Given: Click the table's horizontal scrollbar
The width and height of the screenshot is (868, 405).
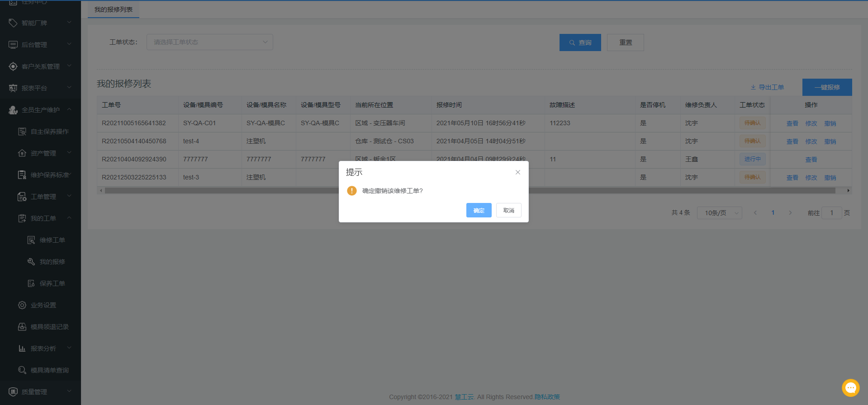Looking at the screenshot, I should (222, 191).
